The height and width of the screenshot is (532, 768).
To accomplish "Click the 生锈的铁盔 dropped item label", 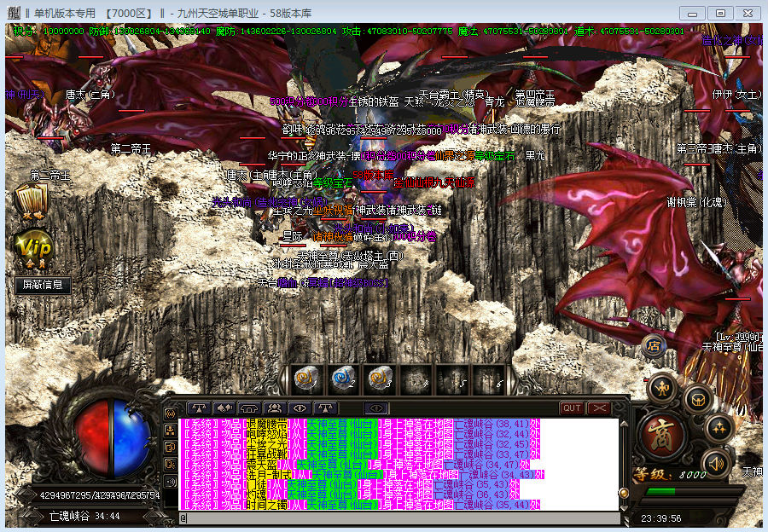I will (x=373, y=101).
